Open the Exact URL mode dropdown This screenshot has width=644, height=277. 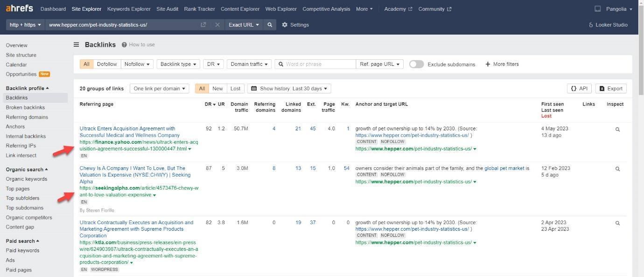point(244,25)
